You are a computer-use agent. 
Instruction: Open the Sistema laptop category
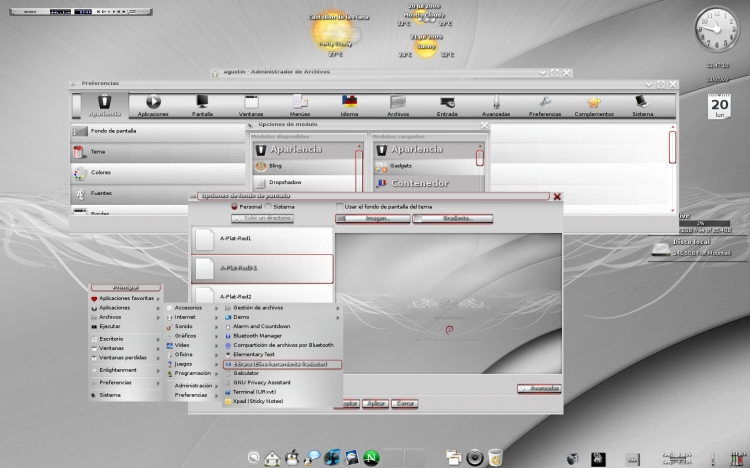pos(642,105)
